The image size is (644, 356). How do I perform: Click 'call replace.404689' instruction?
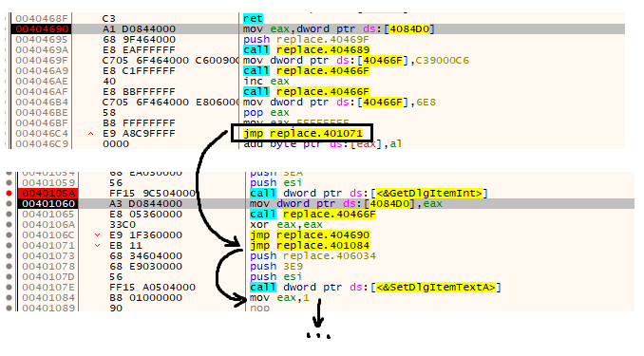point(306,50)
